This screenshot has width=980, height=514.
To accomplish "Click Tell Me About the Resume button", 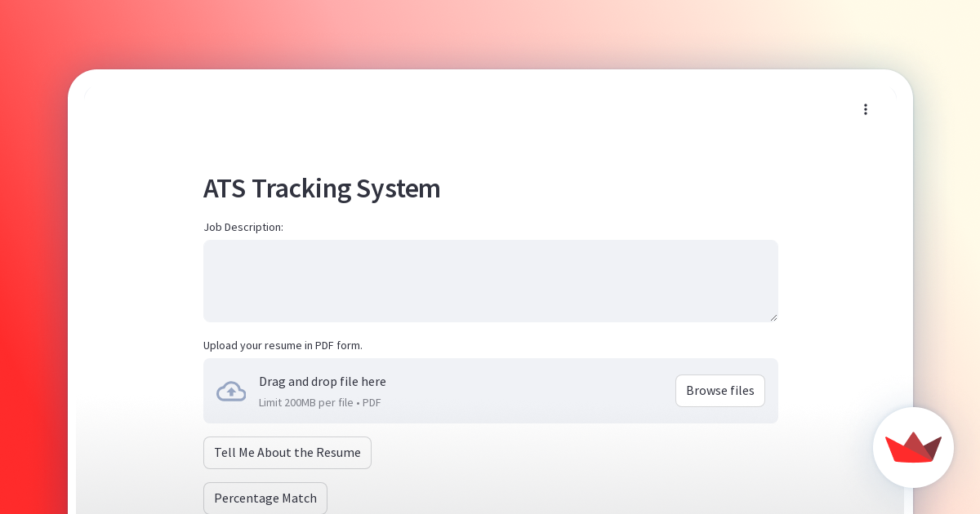I will click(287, 453).
